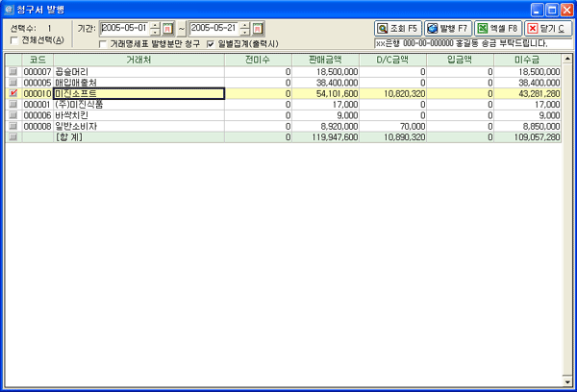Open calendar icon for end date 2005-05-21
This screenshot has width=577, height=392.
[x=258, y=28]
